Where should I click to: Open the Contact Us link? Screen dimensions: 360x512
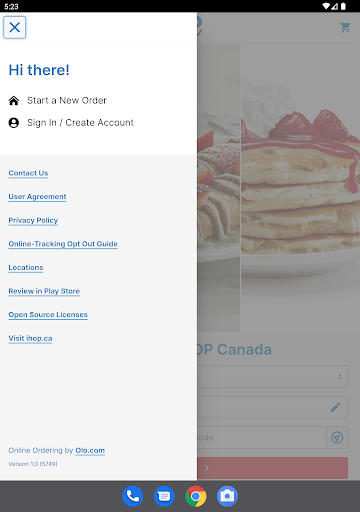[28, 173]
